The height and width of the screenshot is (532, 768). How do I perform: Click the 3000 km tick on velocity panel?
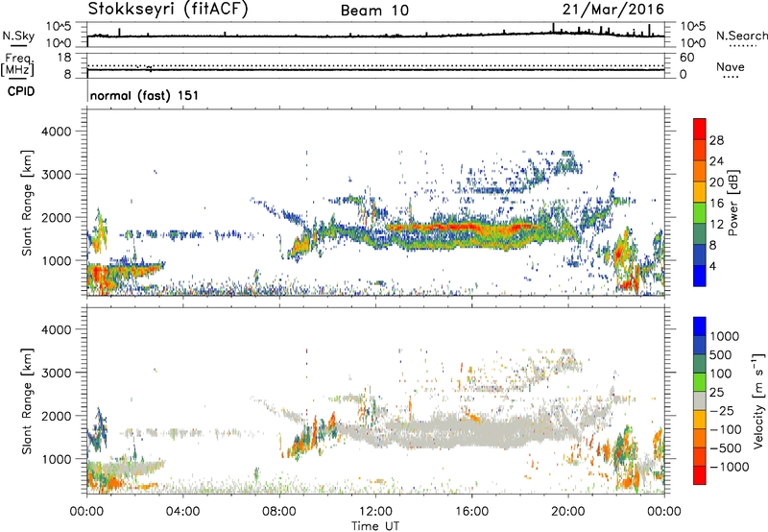57,373
